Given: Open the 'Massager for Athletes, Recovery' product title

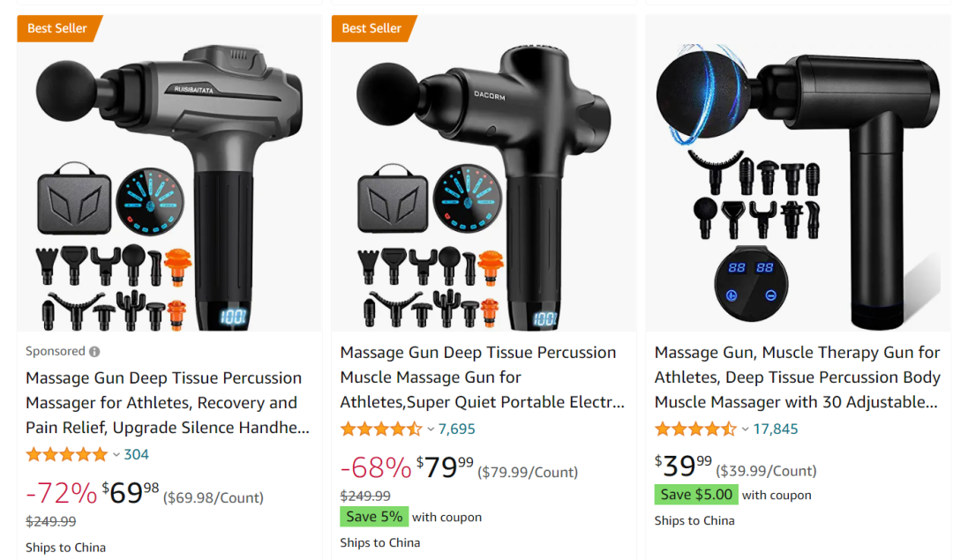Looking at the screenshot, I should point(168,403).
